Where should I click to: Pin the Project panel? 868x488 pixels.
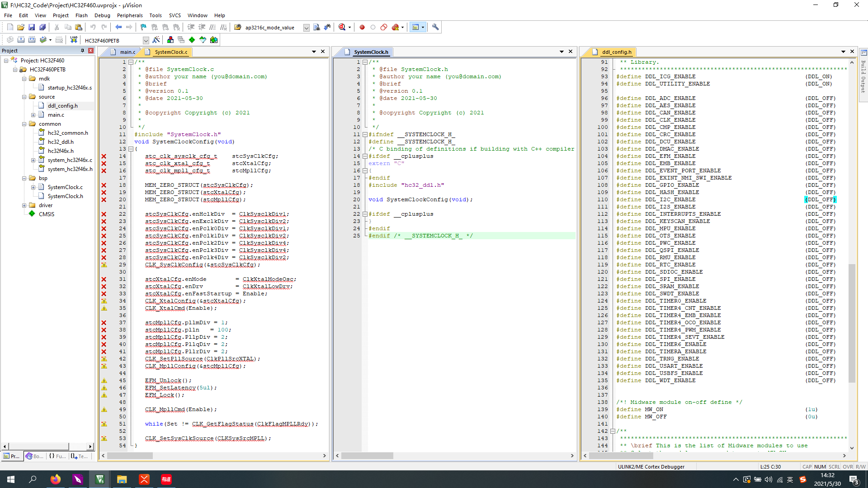click(x=82, y=51)
